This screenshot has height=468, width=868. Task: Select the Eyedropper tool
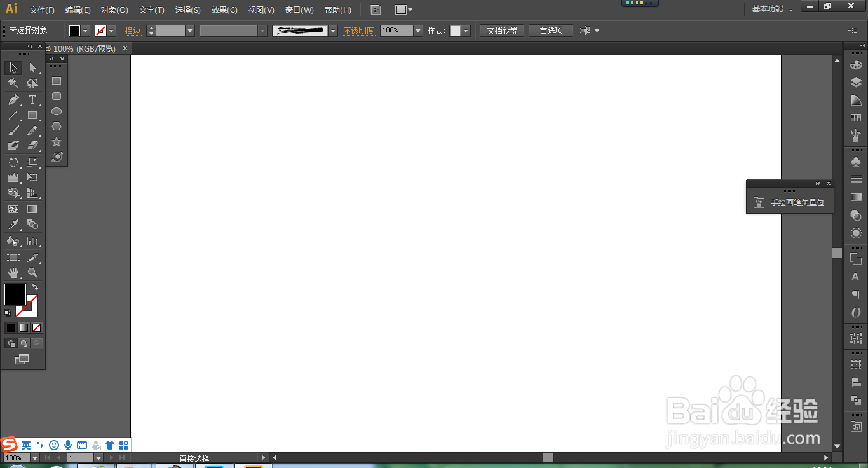click(x=13, y=224)
